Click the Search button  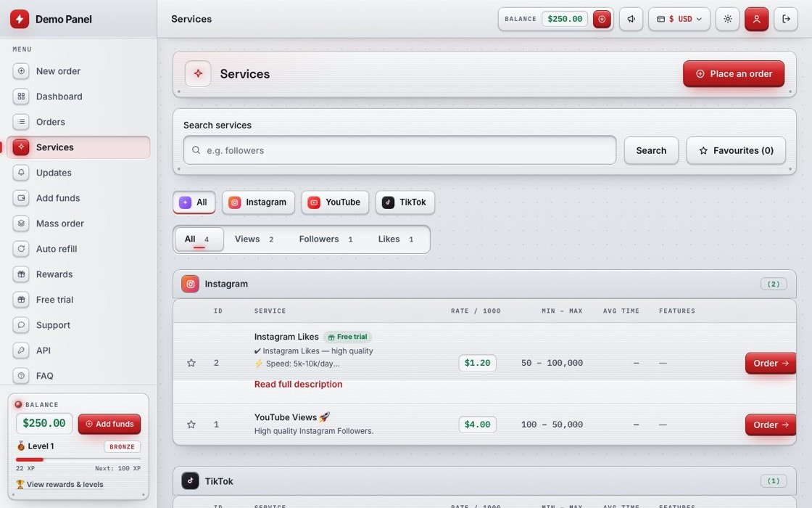651,150
